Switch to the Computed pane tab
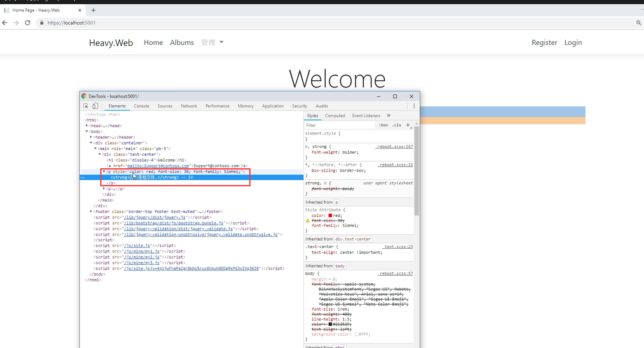The image size is (644, 348). pyautogui.click(x=335, y=116)
